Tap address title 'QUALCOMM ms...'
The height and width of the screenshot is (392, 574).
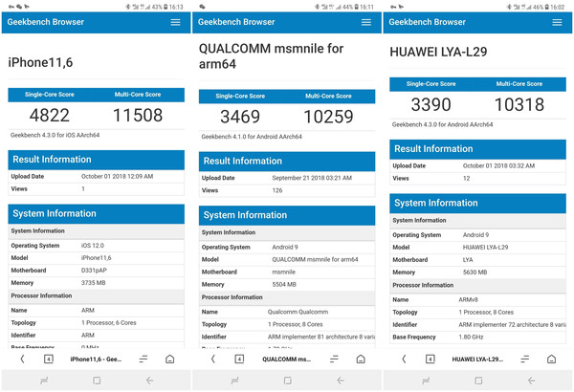[286, 359]
